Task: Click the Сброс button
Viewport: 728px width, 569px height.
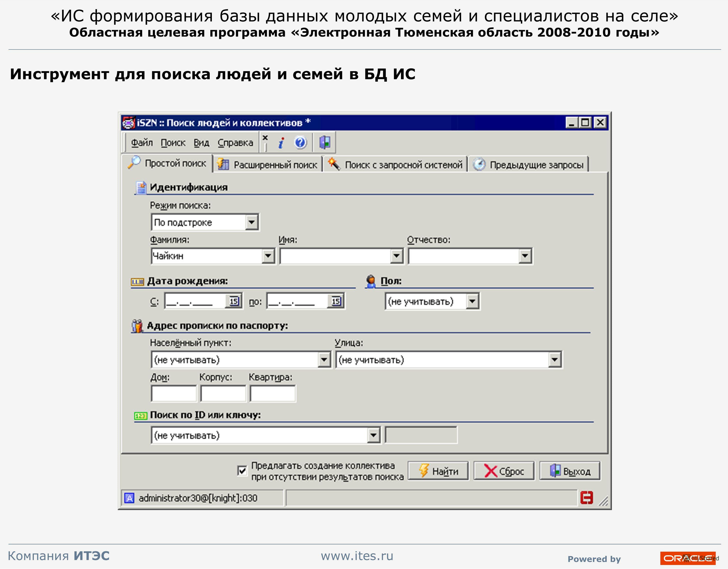Action: [x=504, y=471]
